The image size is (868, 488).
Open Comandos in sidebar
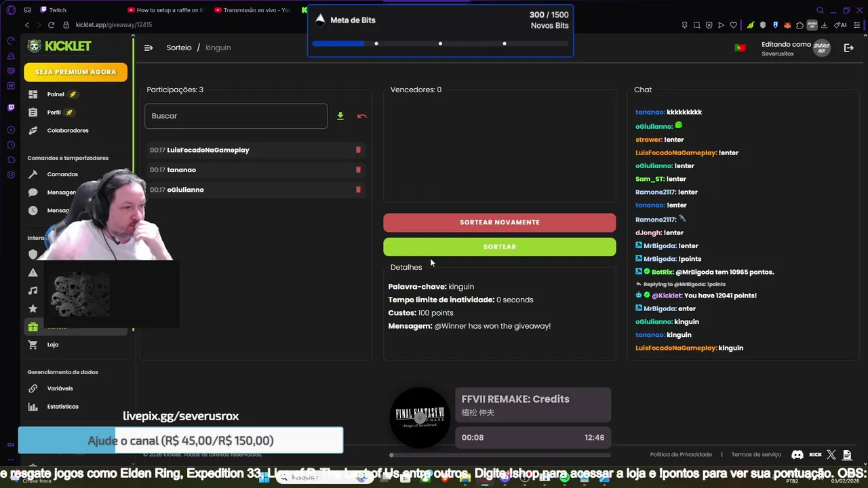point(62,174)
